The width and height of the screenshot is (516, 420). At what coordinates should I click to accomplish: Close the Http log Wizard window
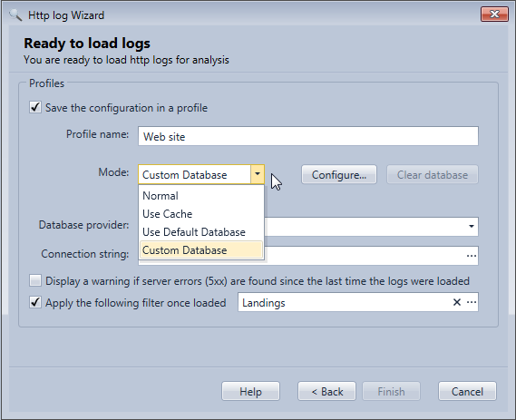click(494, 15)
